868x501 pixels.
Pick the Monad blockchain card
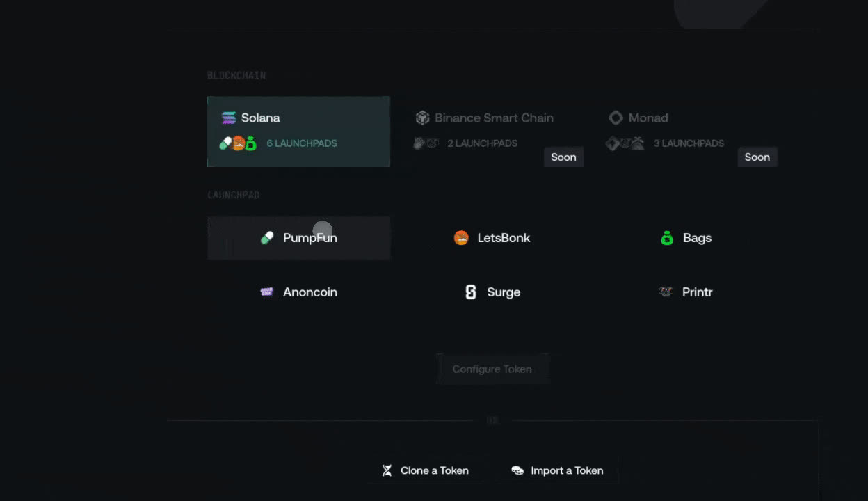pyautogui.click(x=686, y=132)
